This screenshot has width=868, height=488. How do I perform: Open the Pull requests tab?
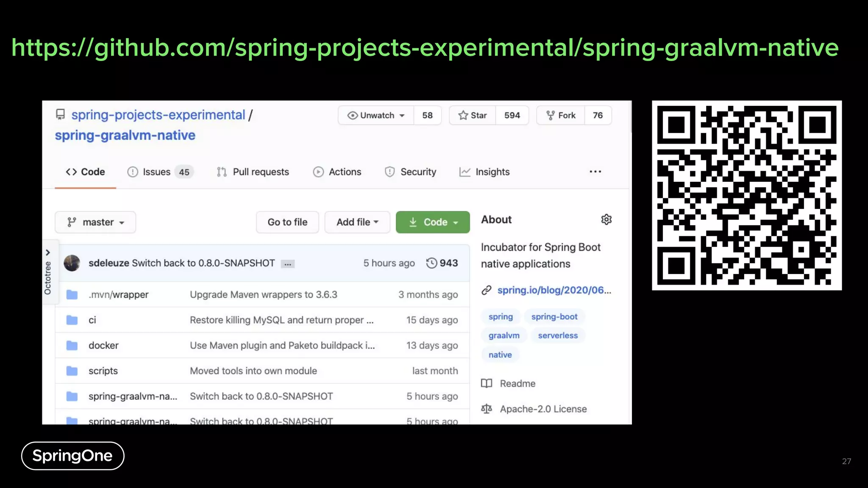[x=253, y=172]
